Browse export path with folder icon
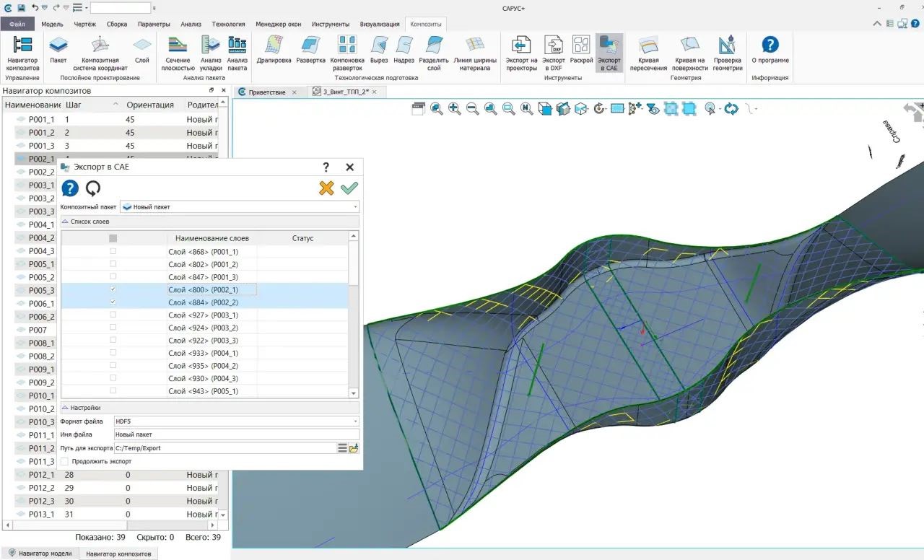 click(x=354, y=448)
